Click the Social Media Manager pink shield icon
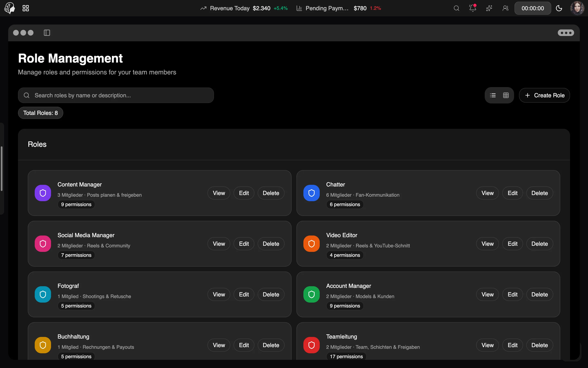 coord(43,244)
